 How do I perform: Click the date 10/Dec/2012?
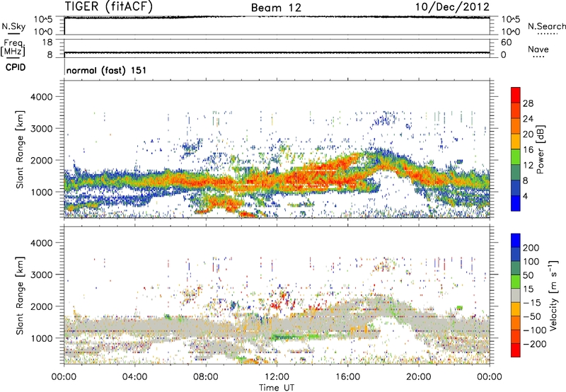pos(452,7)
